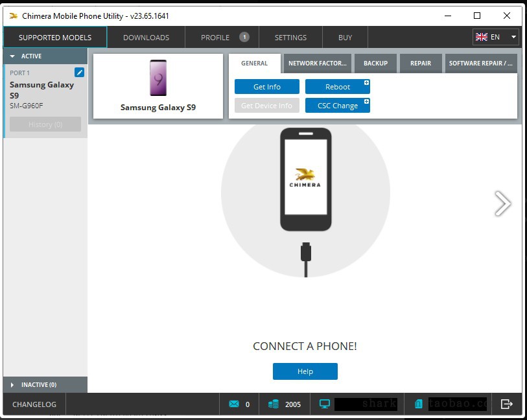Collapse the ACTIVE devices section
The width and height of the screenshot is (527, 420).
click(13, 56)
